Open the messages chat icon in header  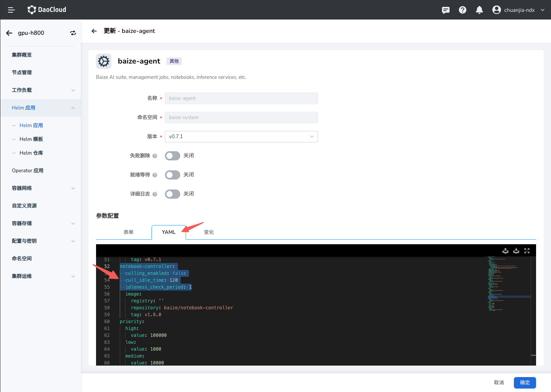click(x=446, y=10)
